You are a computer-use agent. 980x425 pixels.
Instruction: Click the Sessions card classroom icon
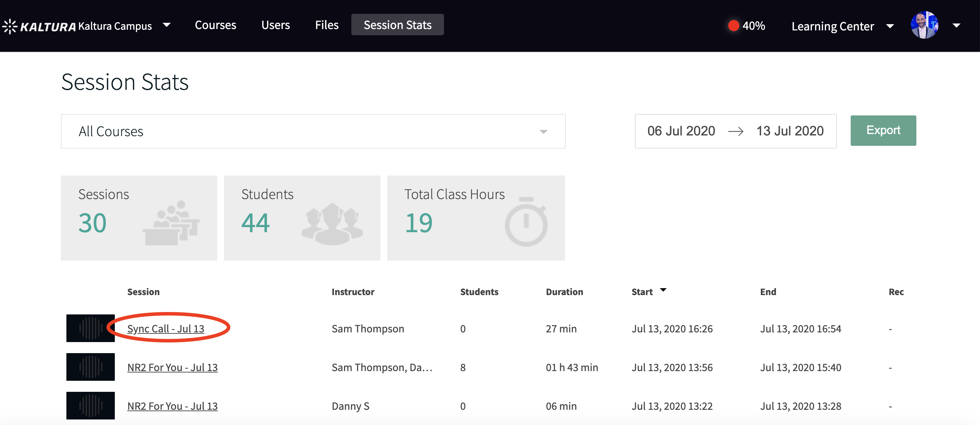(171, 223)
